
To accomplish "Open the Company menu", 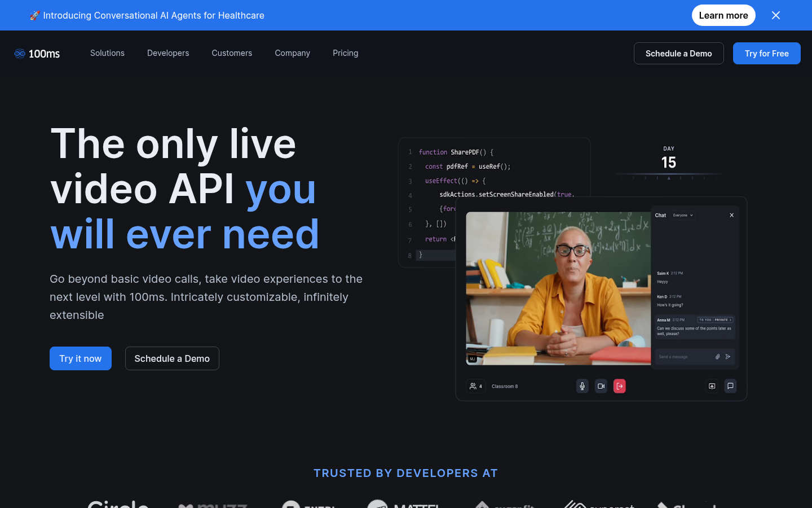I will click(x=292, y=53).
